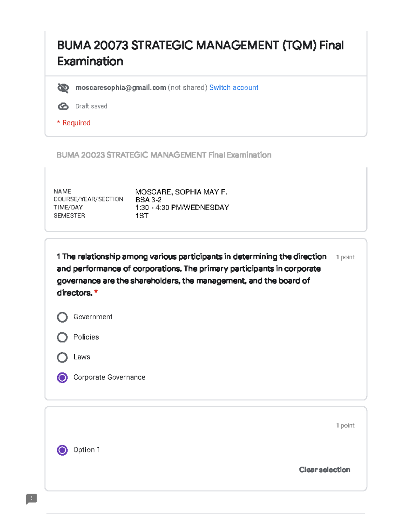Select the Policies radio option
The width and height of the screenshot is (411, 532).
[x=62, y=337]
